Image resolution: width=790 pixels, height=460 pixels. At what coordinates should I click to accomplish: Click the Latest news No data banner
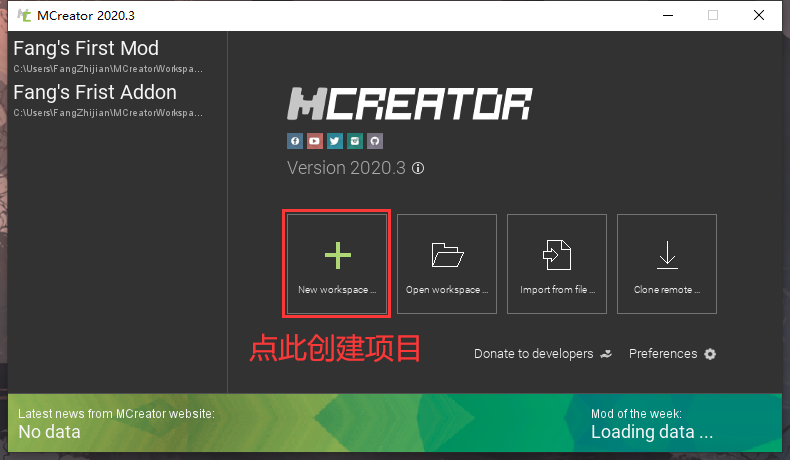point(116,423)
